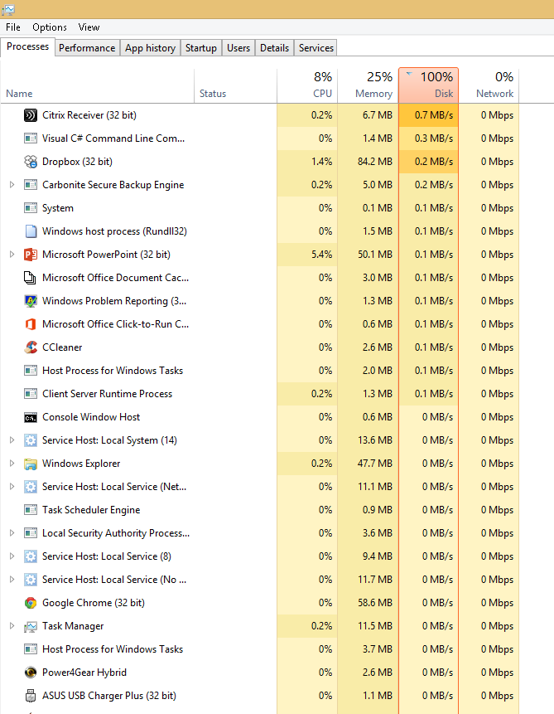Screen dimensions: 554x714
Task: Click the Citrix Receiver process icon
Action: tap(30, 115)
